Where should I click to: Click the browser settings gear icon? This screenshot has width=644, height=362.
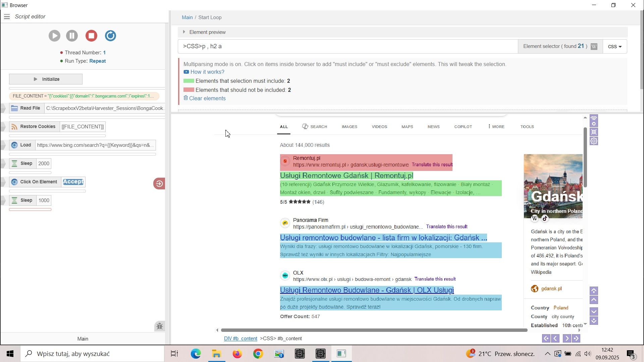tap(594, 141)
